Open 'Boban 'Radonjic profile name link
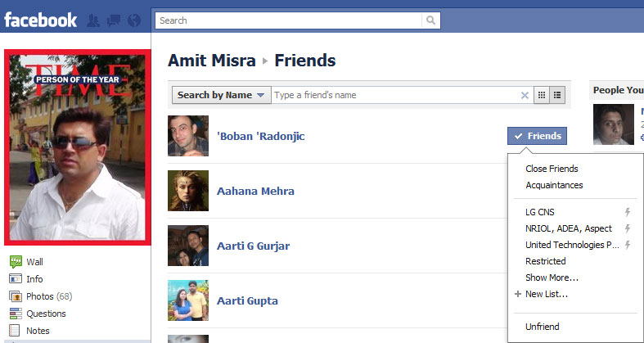This screenshot has height=343, width=644. pos(261,136)
